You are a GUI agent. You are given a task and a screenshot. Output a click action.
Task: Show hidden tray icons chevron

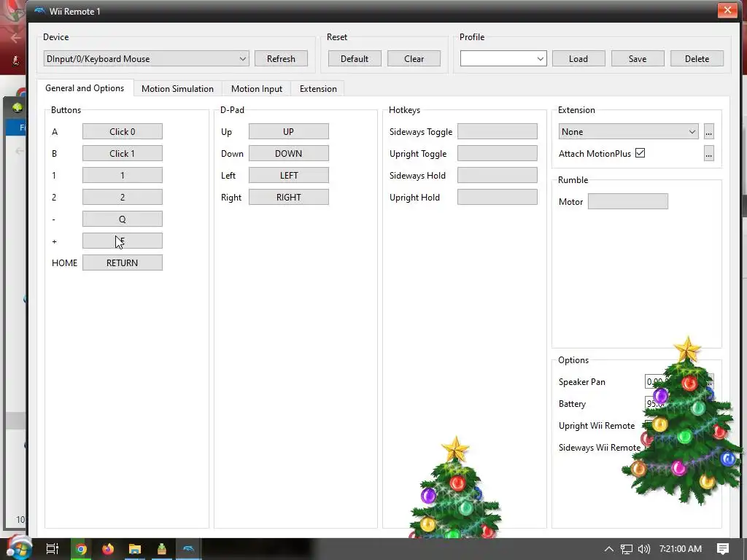609,549
